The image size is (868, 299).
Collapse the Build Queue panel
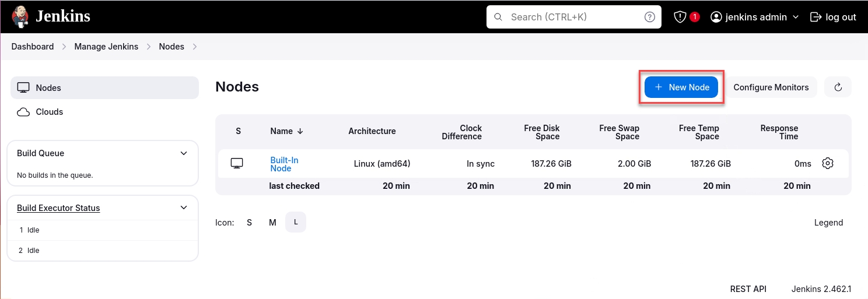(184, 153)
